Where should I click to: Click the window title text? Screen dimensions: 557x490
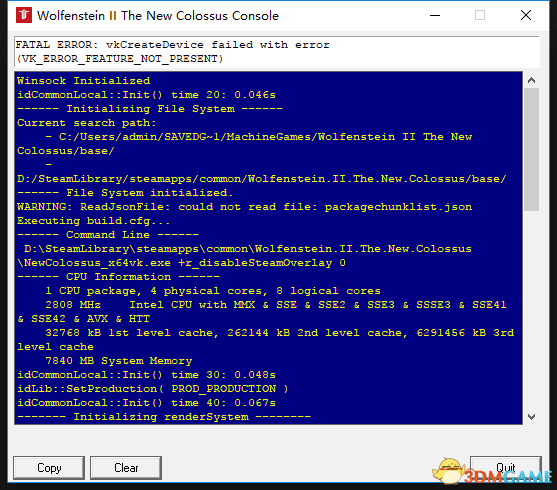coord(158,16)
